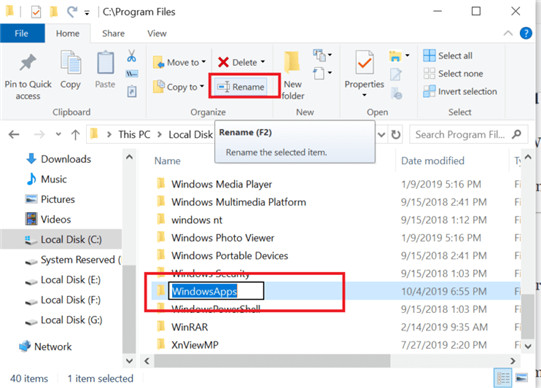Go back with the Back arrow
This screenshot has height=388, width=541.
(x=14, y=135)
